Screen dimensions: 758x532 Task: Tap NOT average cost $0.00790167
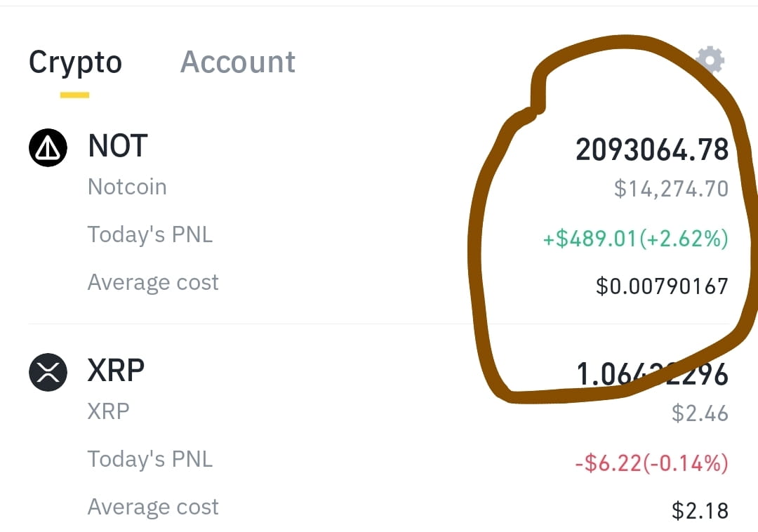tap(663, 286)
